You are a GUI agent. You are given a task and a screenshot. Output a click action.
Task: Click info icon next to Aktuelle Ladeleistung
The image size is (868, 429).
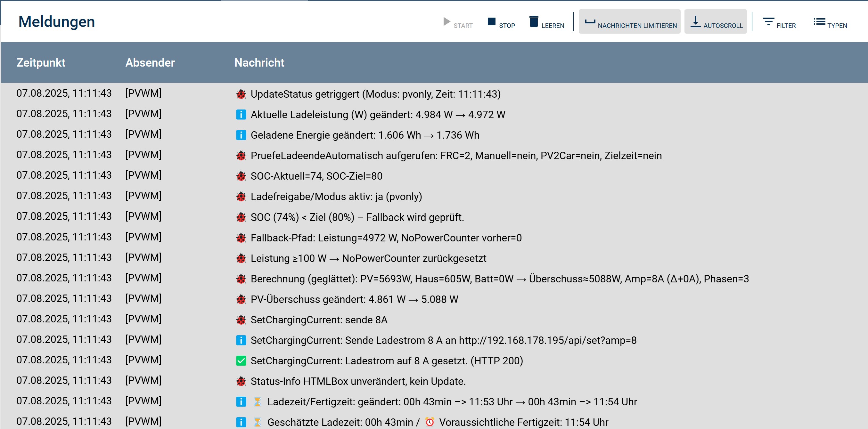point(241,115)
